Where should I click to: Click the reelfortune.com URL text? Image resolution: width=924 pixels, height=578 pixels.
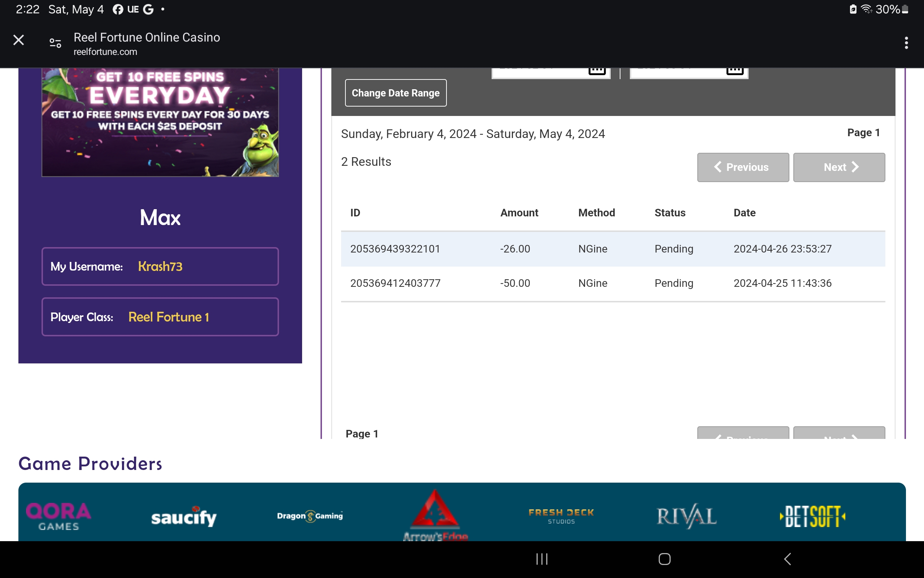point(105,52)
